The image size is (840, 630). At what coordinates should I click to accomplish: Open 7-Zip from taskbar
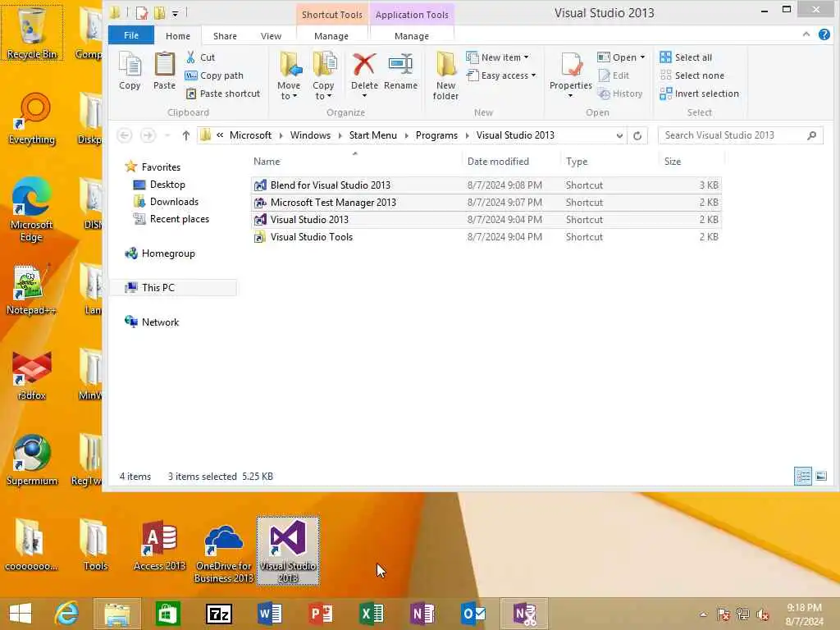pos(218,614)
